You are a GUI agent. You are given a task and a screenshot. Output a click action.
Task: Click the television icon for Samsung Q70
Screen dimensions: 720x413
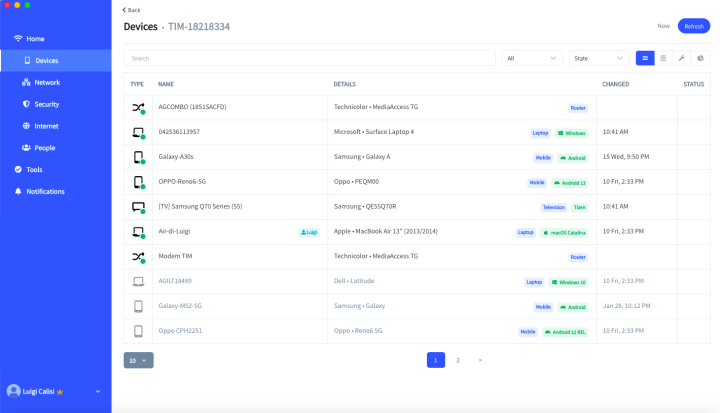point(138,207)
